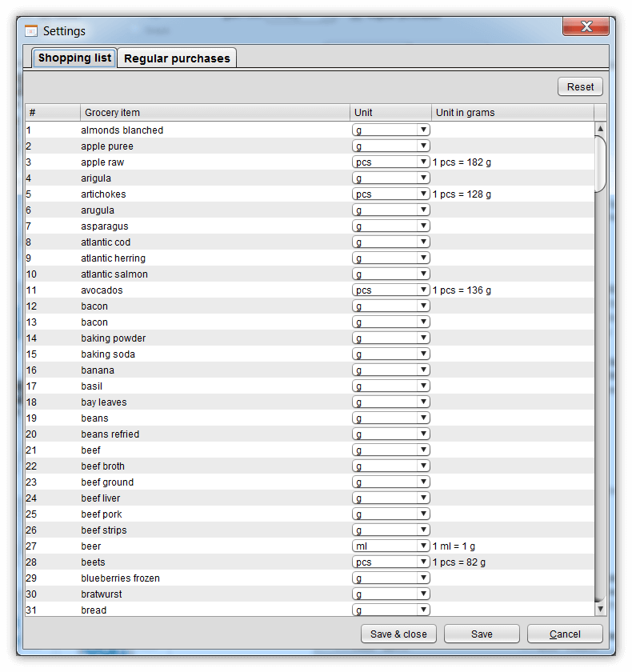This screenshot has height=672, width=632.
Task: Click Save & close button
Action: pos(398,634)
